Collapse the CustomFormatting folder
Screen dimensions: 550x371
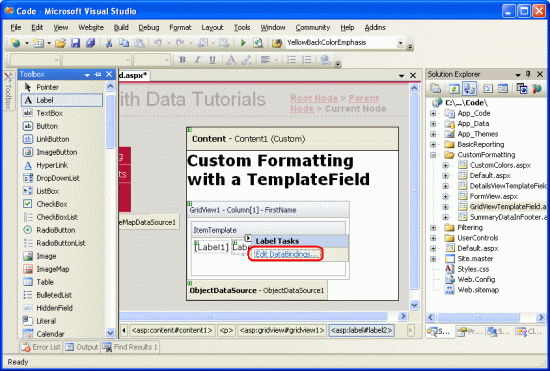(x=433, y=155)
